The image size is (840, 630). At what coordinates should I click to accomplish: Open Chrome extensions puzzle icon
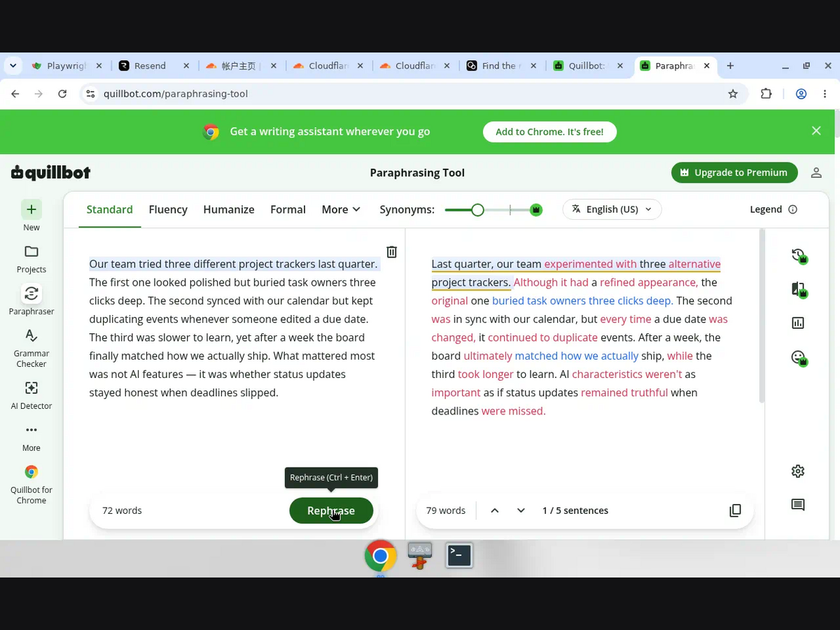pos(766,94)
